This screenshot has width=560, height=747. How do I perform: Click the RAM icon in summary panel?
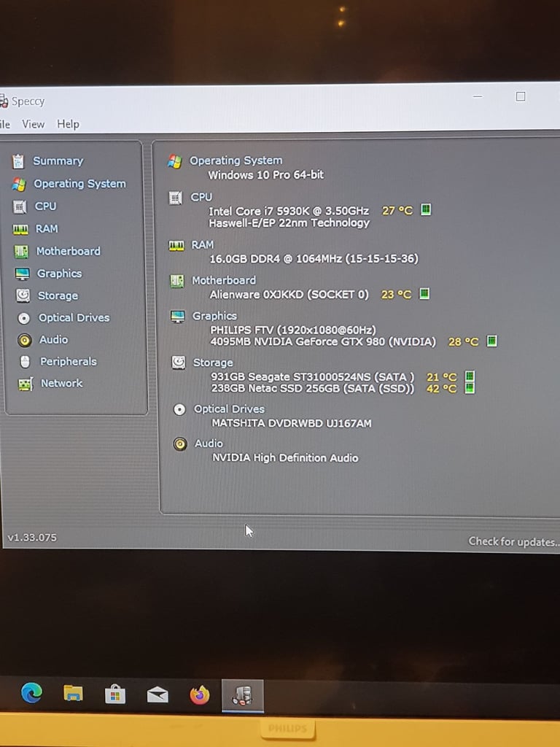[176, 246]
